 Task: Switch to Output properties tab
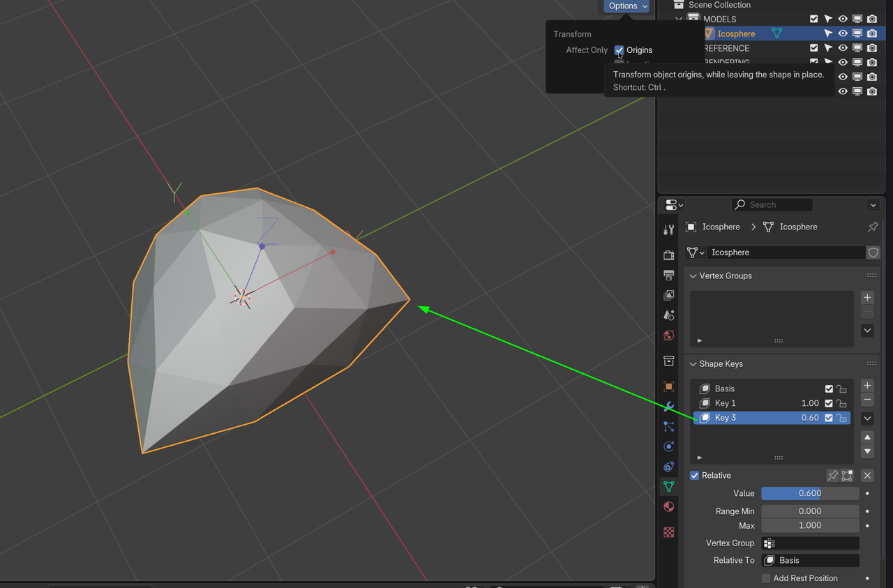coord(668,276)
